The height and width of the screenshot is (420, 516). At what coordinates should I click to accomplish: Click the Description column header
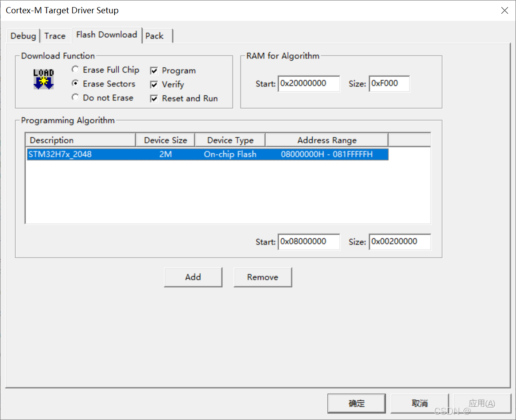(81, 140)
